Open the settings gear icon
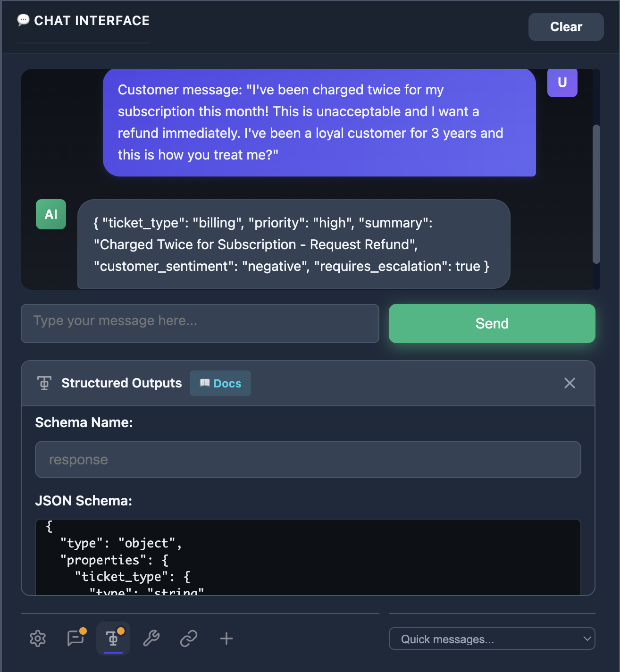The image size is (620, 672). (38, 638)
